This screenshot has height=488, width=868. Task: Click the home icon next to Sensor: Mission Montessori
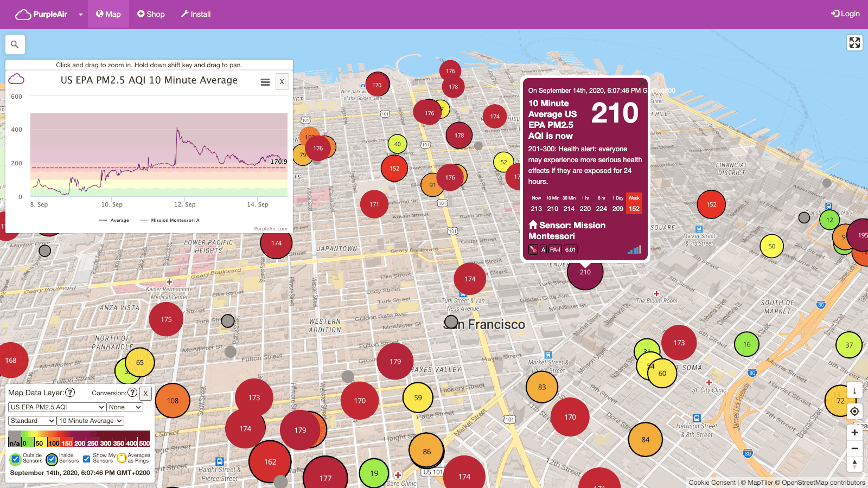[x=532, y=225]
